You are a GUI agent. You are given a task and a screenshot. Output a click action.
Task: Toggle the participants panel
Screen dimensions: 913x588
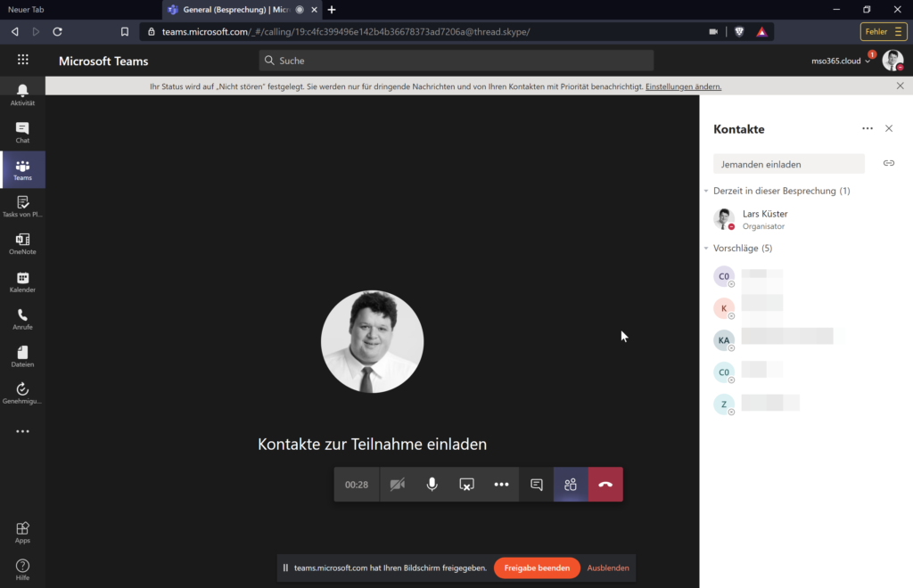point(571,485)
